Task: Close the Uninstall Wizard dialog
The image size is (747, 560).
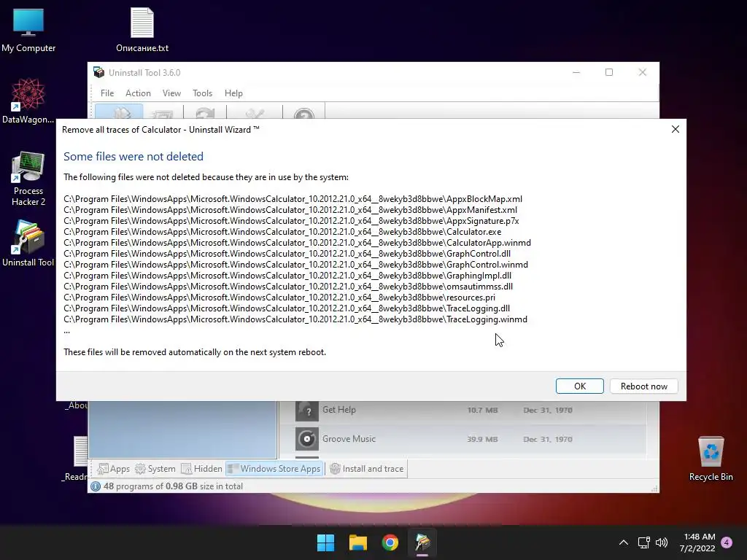Action: tap(675, 130)
